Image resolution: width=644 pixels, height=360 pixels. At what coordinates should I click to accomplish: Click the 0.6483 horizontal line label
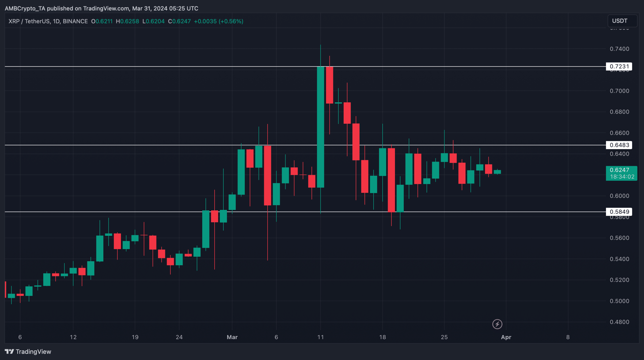click(x=619, y=145)
